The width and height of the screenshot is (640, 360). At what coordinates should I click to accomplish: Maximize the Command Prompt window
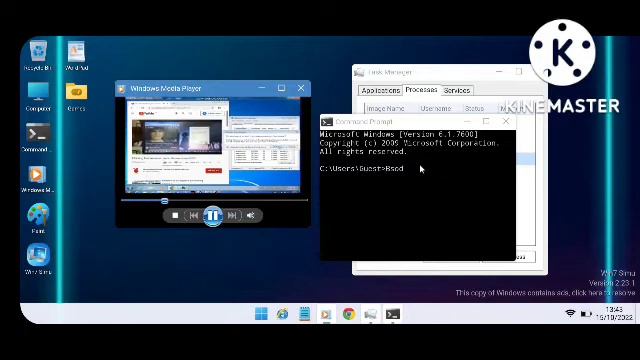point(486,121)
